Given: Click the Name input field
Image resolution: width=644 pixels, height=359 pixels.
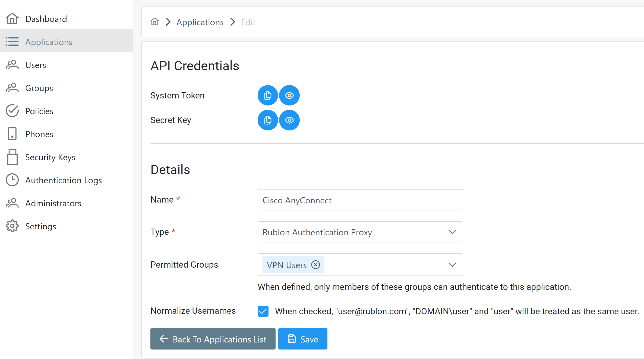Looking at the screenshot, I should pos(360,200).
